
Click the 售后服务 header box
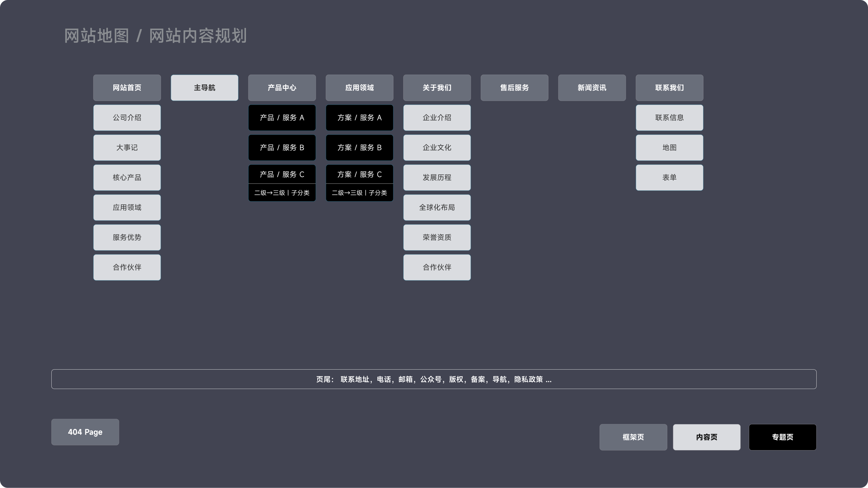pos(514,88)
